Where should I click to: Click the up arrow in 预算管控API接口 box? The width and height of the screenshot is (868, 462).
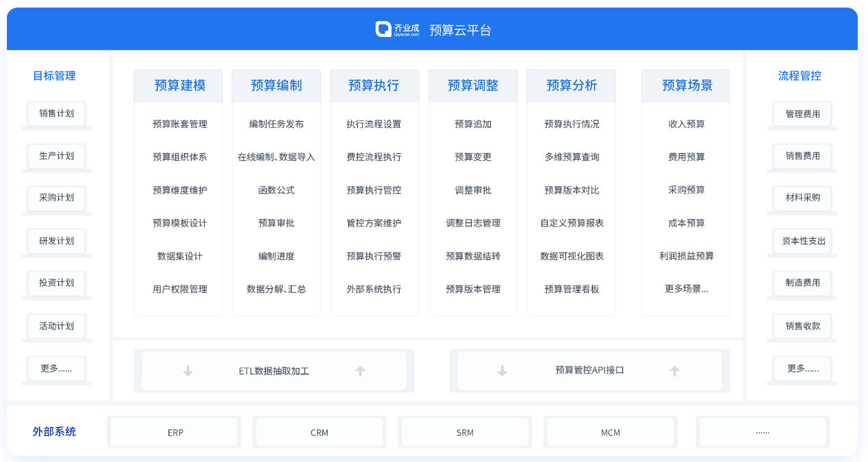click(675, 371)
